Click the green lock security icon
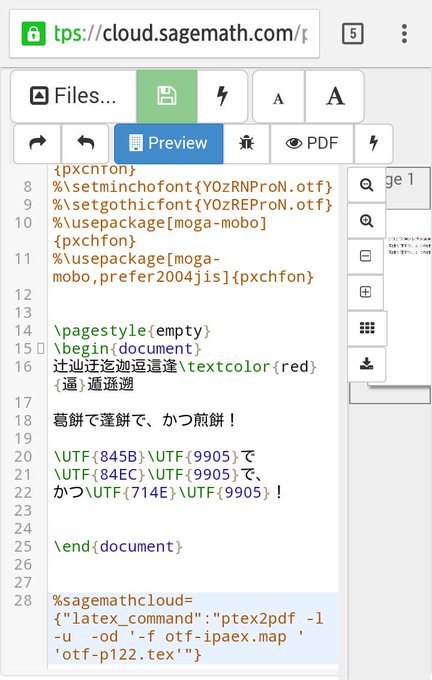 (33, 33)
